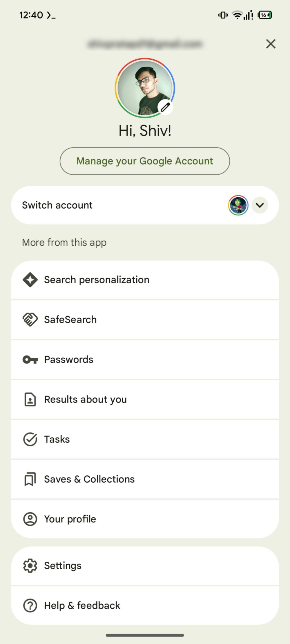Screen dimensions: 290x644
Task: Click the profile picture of Shiv
Action: [144, 89]
